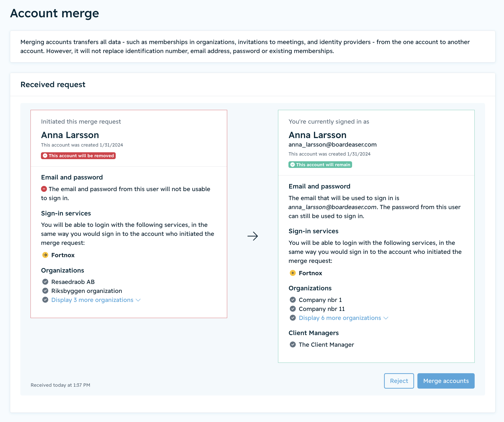Click Resaedraob AB organization
Image resolution: width=504 pixels, height=422 pixels.
(73, 282)
